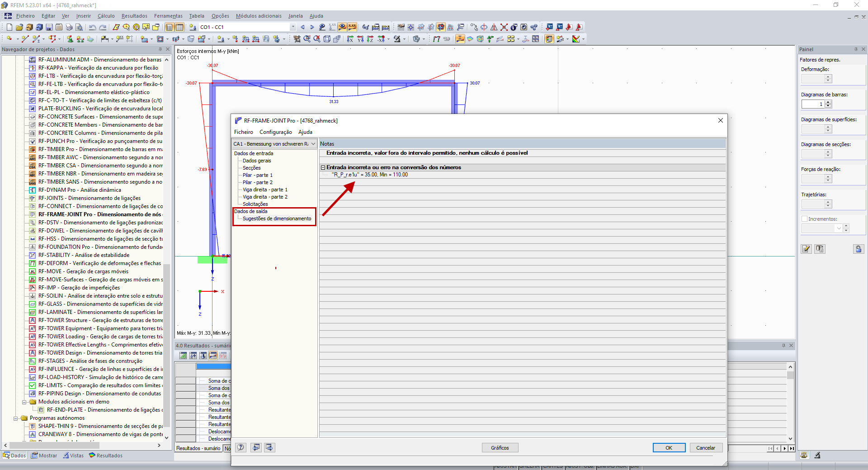Click the first icon in results table toolbar
This screenshot has height=470, width=868.
(183, 356)
